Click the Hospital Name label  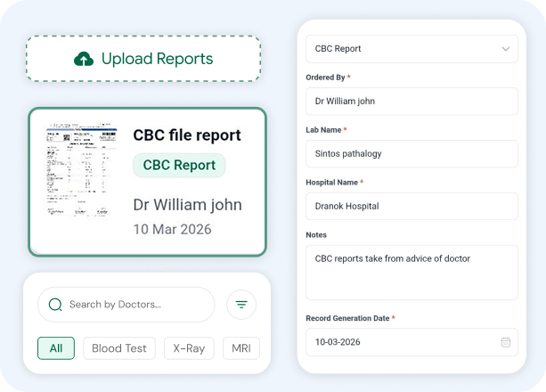click(x=332, y=183)
